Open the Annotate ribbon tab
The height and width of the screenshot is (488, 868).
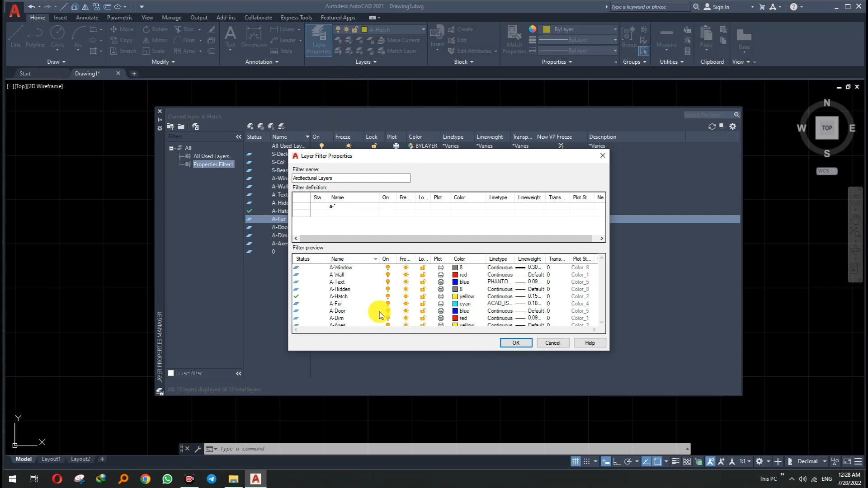(x=87, y=18)
